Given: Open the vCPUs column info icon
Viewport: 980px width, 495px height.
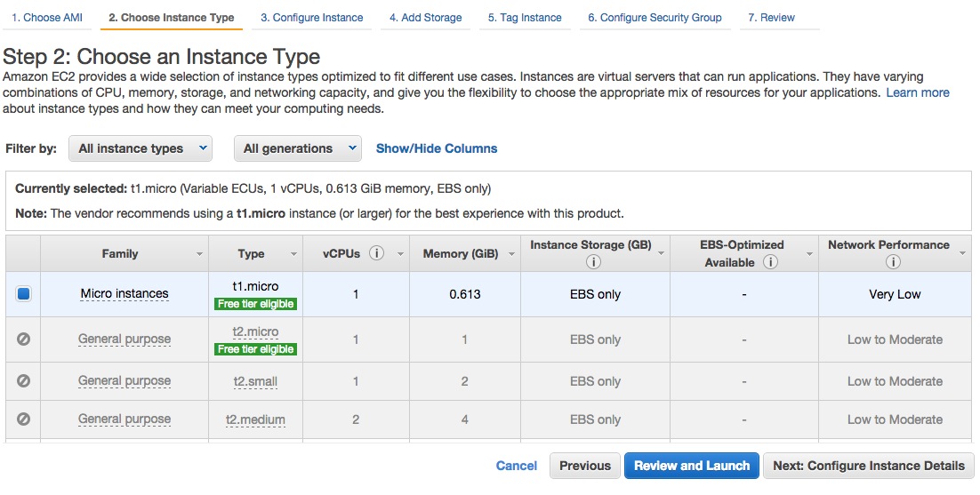Looking at the screenshot, I should (x=376, y=252).
